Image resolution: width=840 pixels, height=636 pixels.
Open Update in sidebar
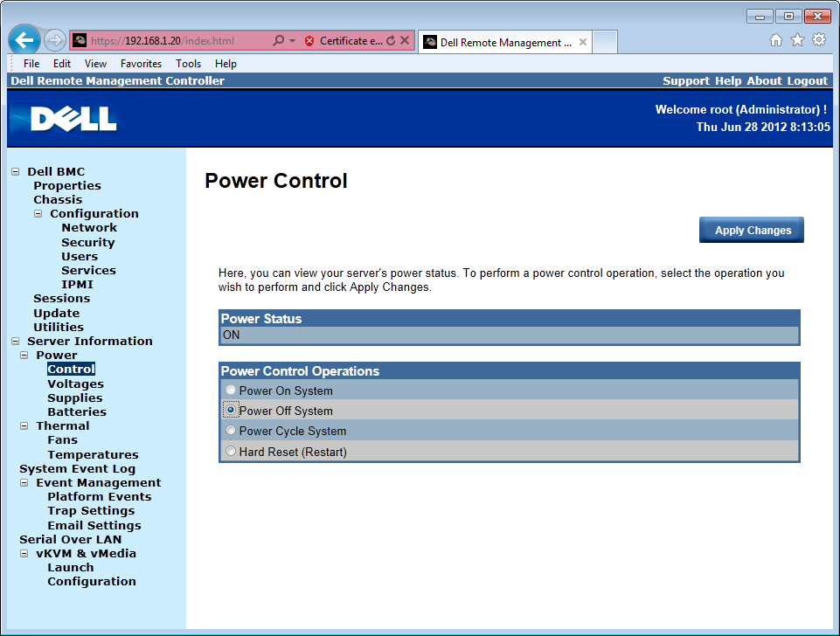click(56, 313)
